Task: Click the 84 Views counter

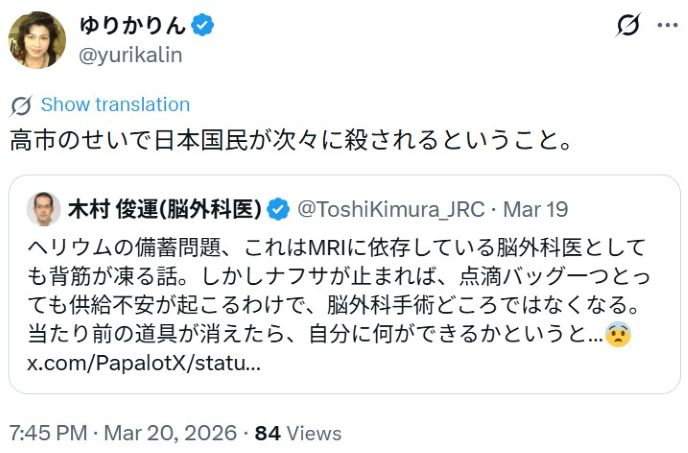Action: 298,433
